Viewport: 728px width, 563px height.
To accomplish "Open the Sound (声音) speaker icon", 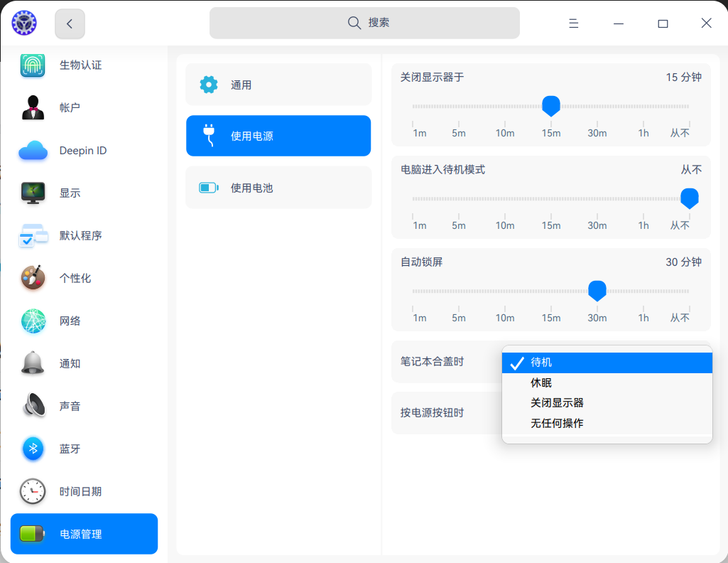I will 33,405.
